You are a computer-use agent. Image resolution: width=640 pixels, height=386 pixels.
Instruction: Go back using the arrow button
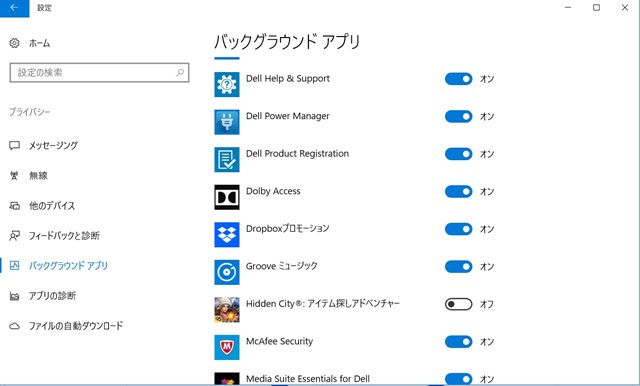point(15,8)
